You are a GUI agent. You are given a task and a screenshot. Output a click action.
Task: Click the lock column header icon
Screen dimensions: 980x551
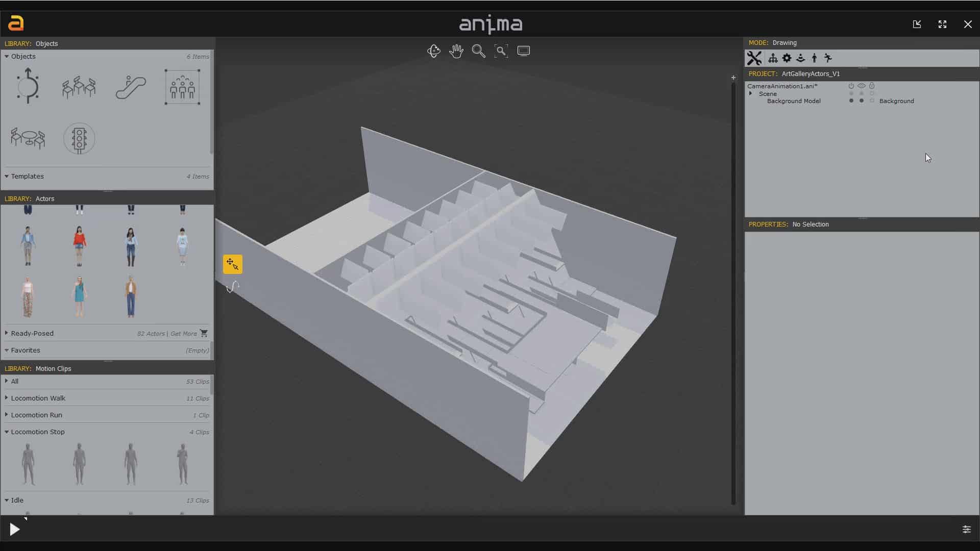872,86
